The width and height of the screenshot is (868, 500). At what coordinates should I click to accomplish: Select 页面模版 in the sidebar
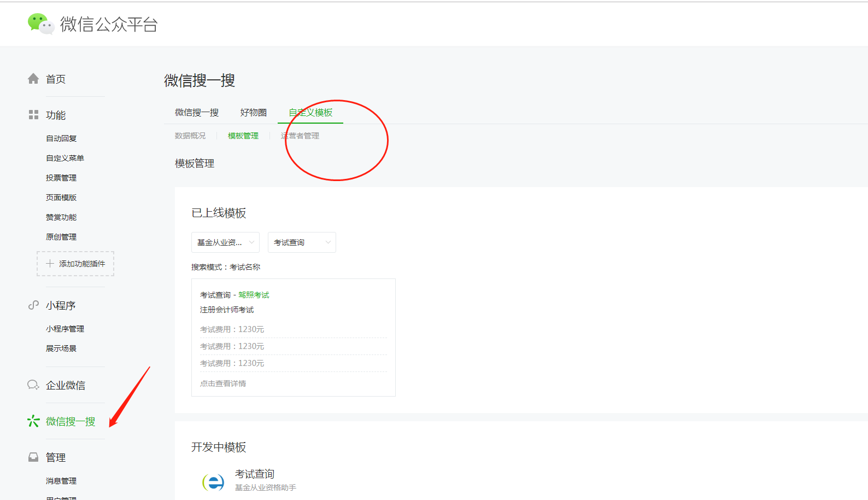pos(61,197)
